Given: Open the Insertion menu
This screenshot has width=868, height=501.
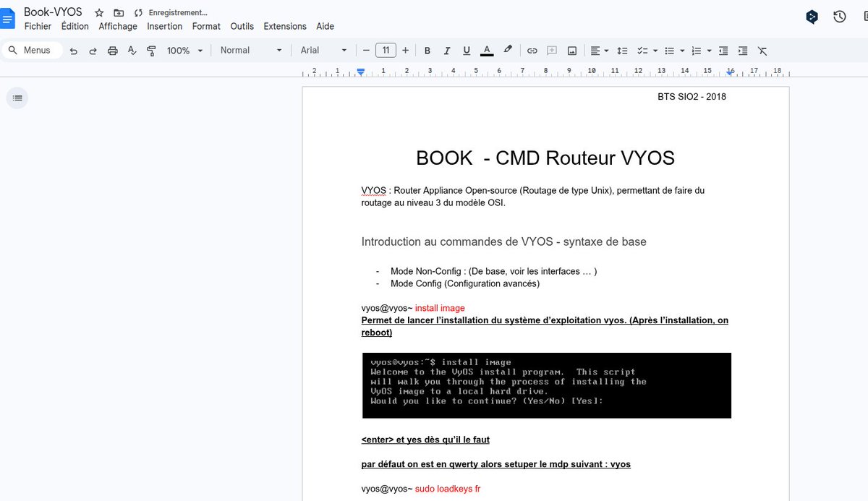Looking at the screenshot, I should pyautogui.click(x=164, y=26).
